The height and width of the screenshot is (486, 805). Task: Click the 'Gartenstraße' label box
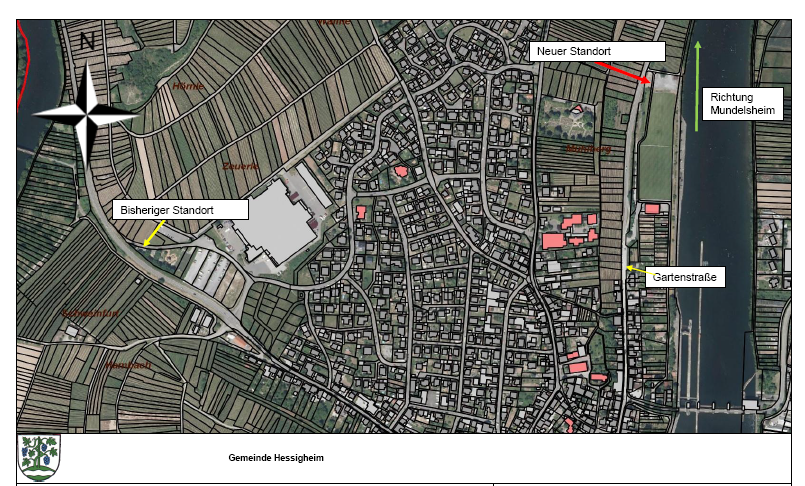point(684,277)
